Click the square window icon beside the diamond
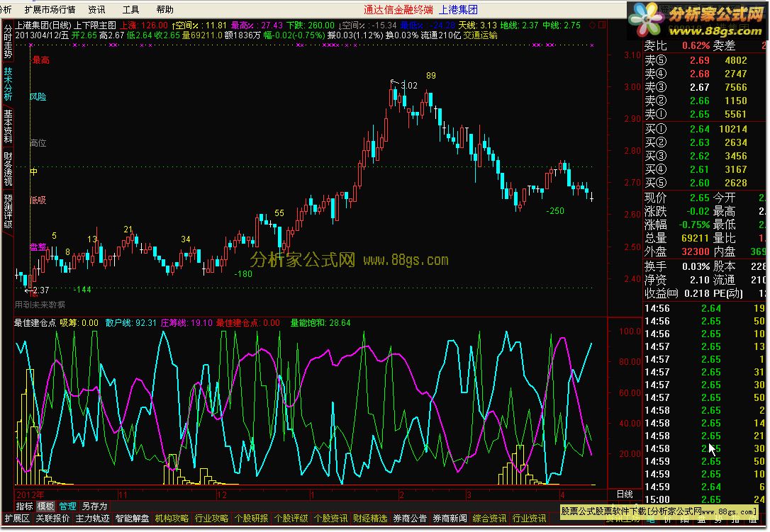The height and width of the screenshot is (532, 770). click(x=602, y=25)
